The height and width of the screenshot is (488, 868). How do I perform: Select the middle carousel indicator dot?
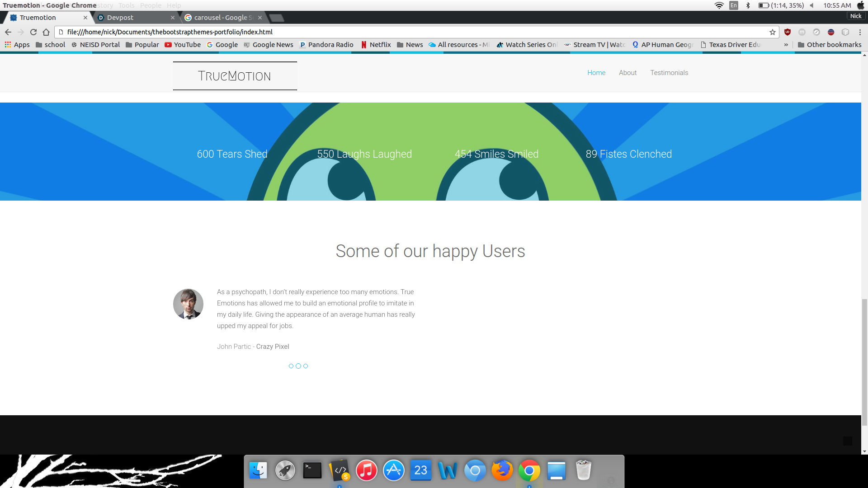(298, 366)
